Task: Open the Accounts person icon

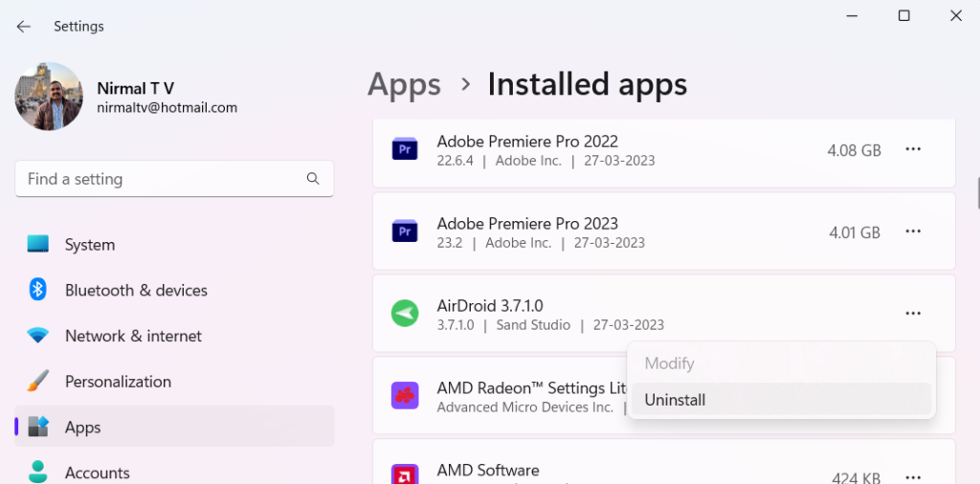Action: pyautogui.click(x=38, y=472)
